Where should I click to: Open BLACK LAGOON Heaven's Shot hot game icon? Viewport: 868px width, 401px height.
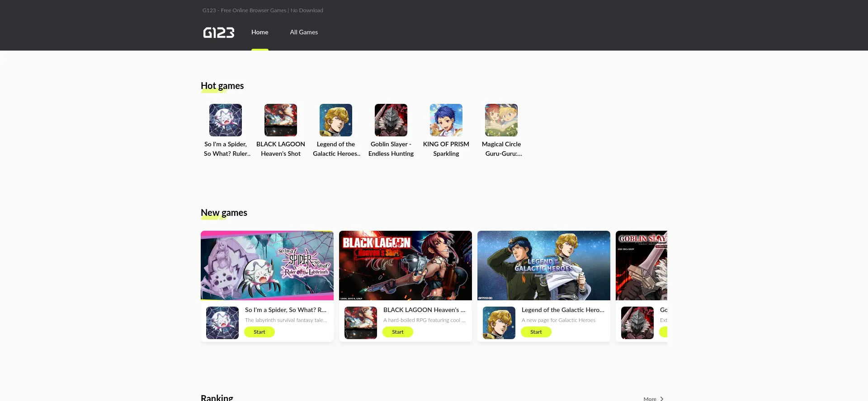pyautogui.click(x=281, y=120)
